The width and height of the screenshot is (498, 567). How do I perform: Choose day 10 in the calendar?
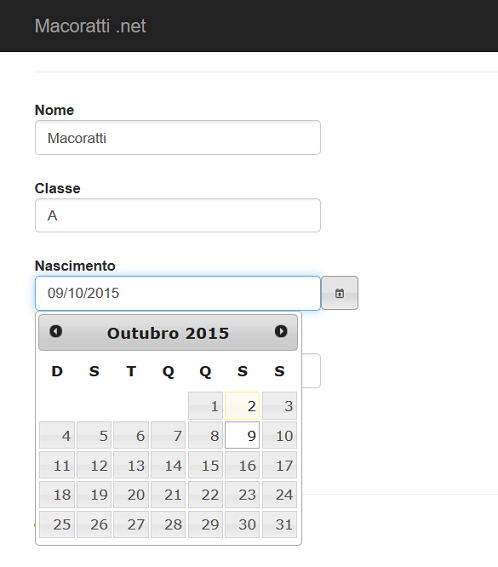tap(280, 435)
